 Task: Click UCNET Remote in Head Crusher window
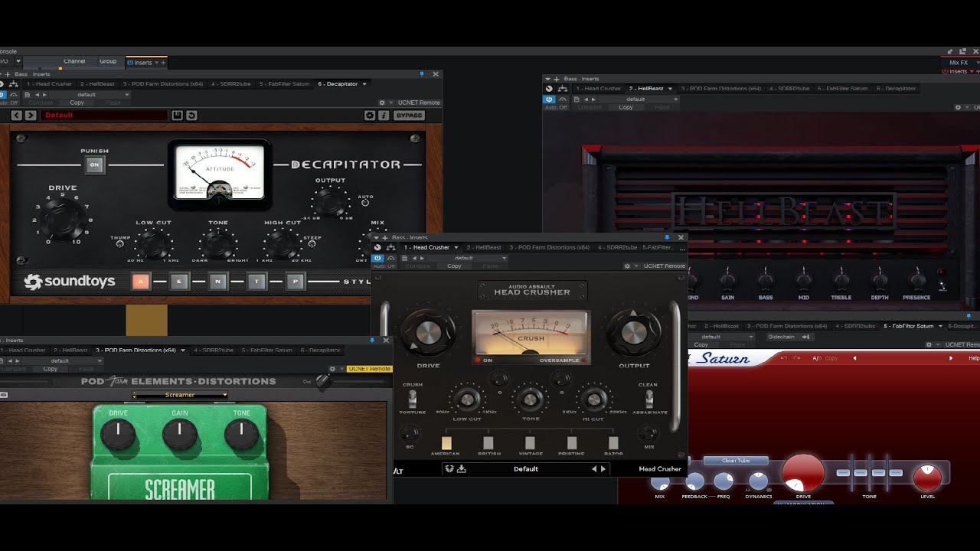(x=664, y=266)
